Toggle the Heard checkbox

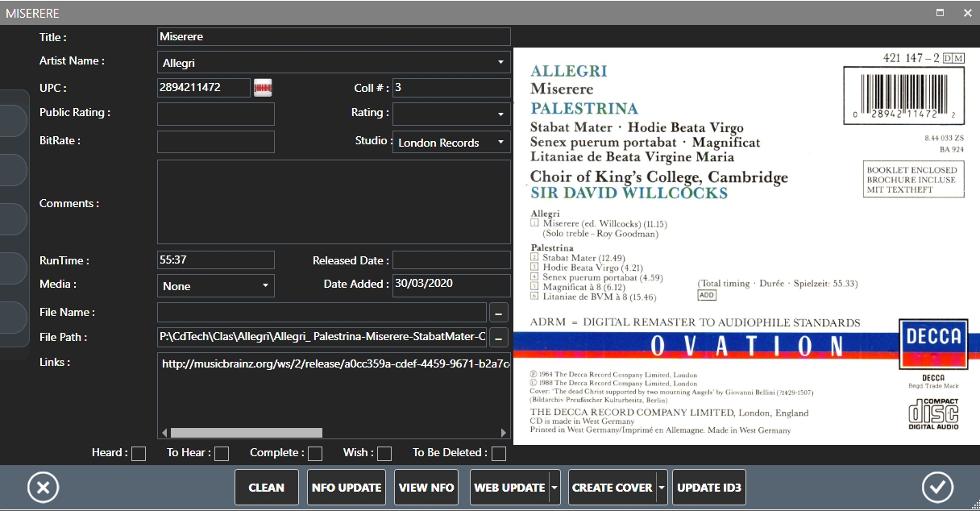(x=139, y=454)
